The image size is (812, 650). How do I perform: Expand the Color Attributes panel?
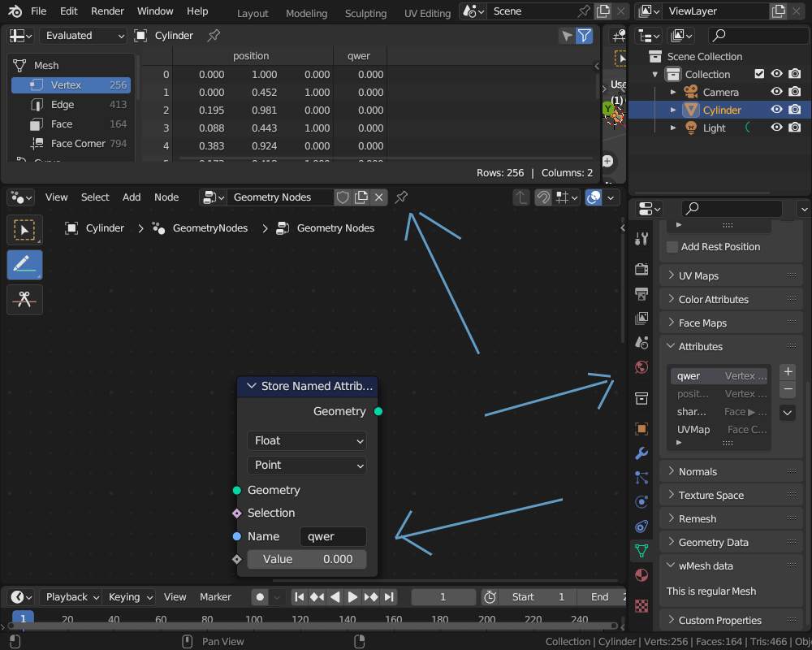(732, 299)
